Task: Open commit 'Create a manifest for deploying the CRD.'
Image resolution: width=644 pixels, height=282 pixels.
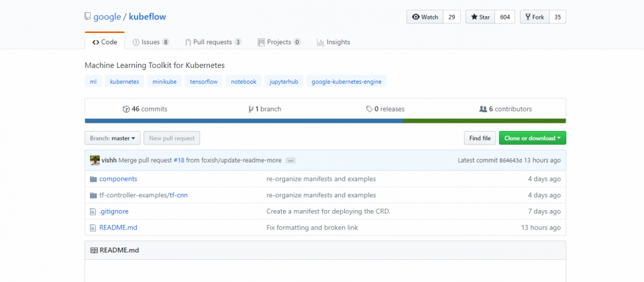Action: click(328, 211)
